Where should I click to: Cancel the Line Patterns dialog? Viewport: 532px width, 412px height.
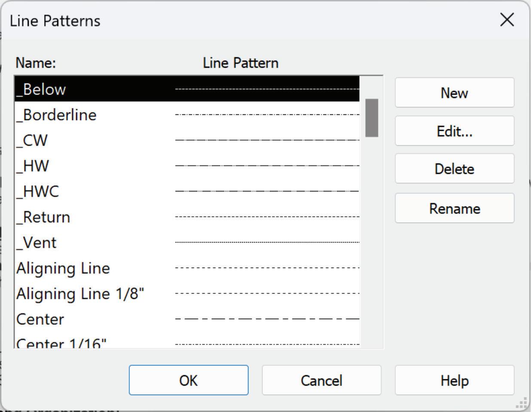point(321,380)
